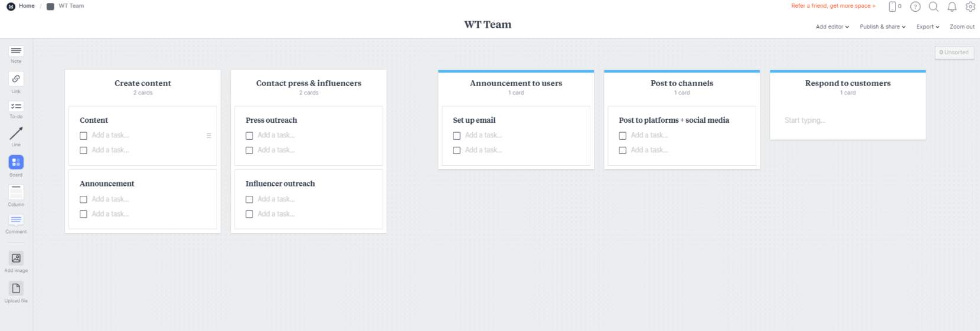Viewport: 980px width, 331px height.
Task: Click the Add image icon
Action: point(16,258)
